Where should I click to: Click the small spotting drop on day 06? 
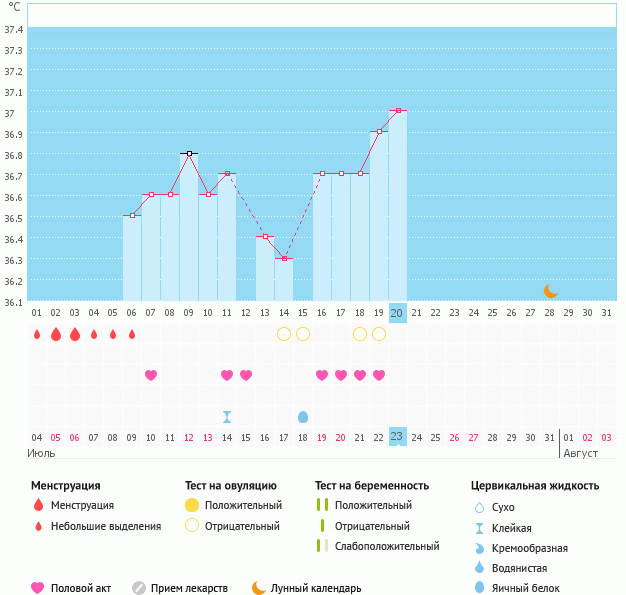132,334
